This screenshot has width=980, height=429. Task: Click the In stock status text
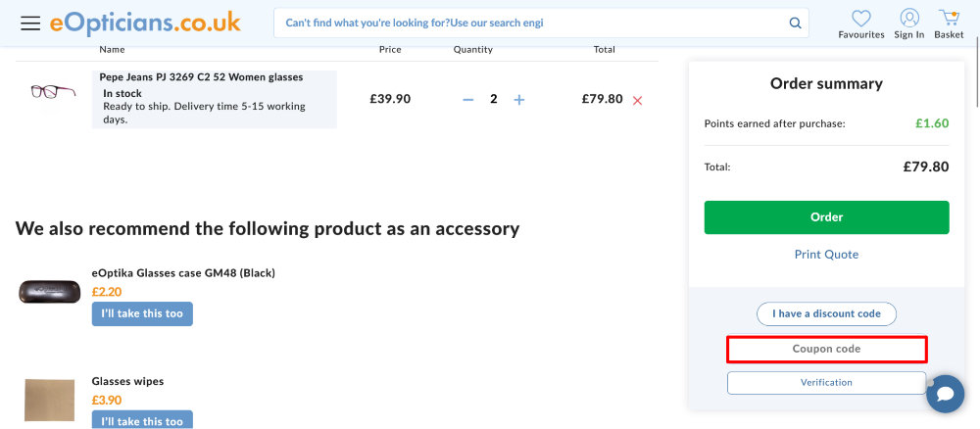122,94
